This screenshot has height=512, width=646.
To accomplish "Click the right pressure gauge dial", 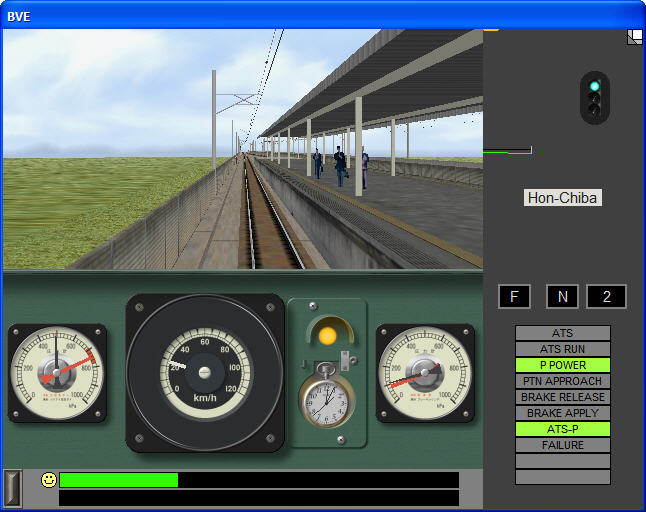I will coord(425,372).
